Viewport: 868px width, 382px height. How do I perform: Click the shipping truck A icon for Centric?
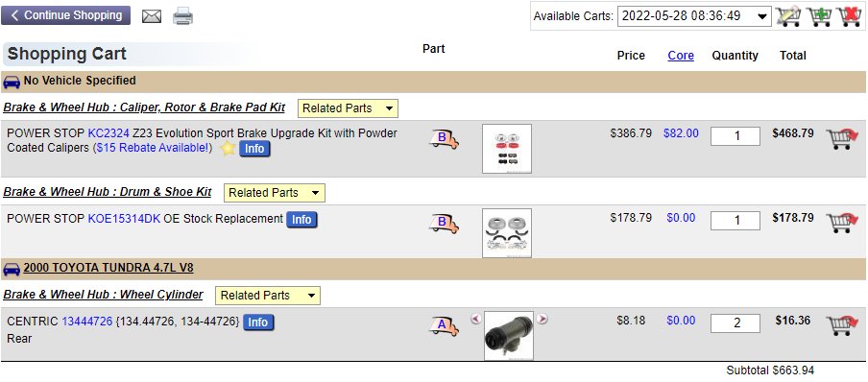pyautogui.click(x=444, y=325)
